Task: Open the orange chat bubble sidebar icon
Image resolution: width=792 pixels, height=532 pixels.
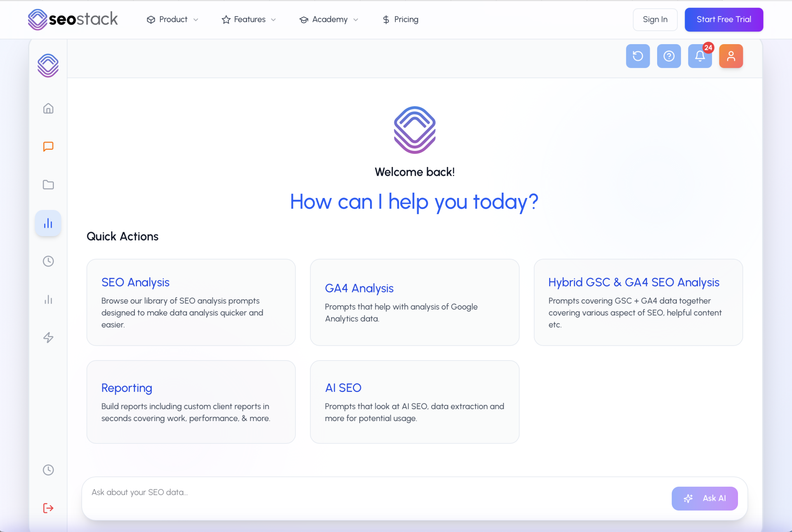Action: point(48,147)
